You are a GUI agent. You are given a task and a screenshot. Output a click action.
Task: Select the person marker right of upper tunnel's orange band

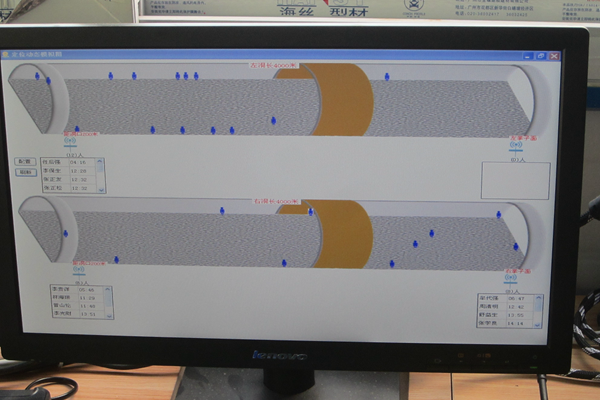[x=387, y=76]
